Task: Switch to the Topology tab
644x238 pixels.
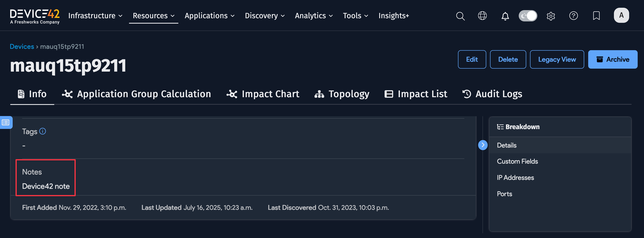Action: [x=342, y=94]
